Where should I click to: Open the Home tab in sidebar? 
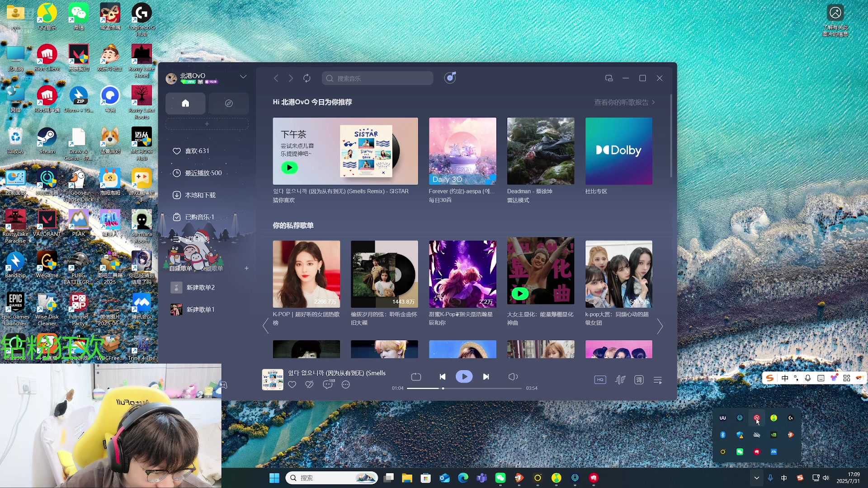pos(185,103)
